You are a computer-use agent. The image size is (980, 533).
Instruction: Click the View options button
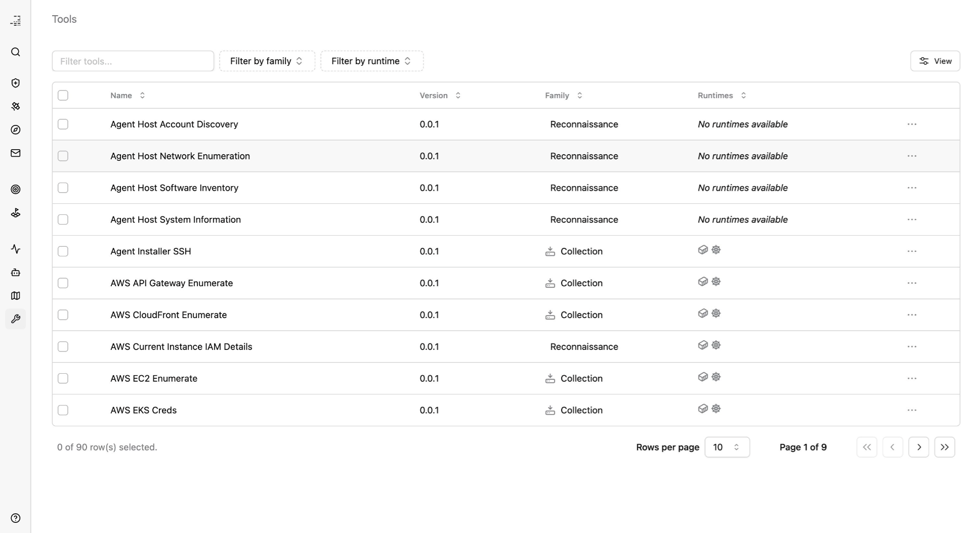pos(934,61)
